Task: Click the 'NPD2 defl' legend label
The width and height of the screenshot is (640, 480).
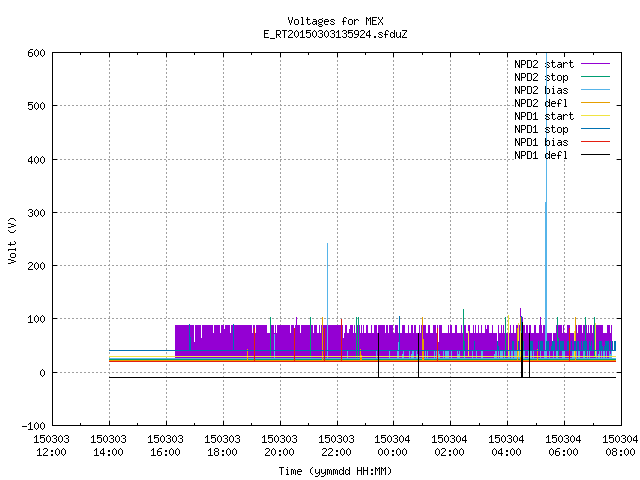Action: [x=541, y=103]
